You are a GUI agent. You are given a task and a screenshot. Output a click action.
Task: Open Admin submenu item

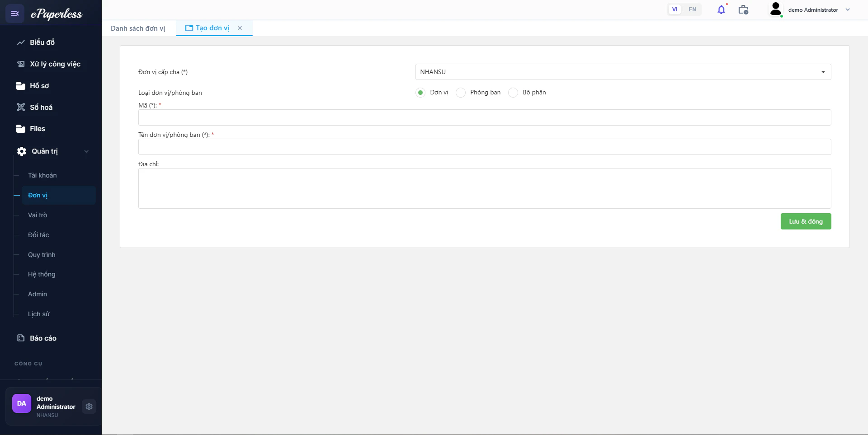tap(38, 294)
